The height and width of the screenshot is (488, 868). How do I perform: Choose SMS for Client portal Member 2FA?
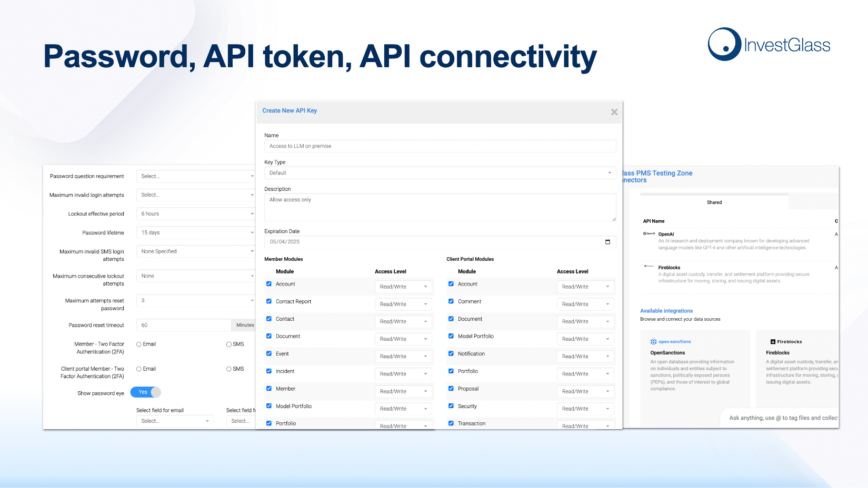pyautogui.click(x=229, y=369)
